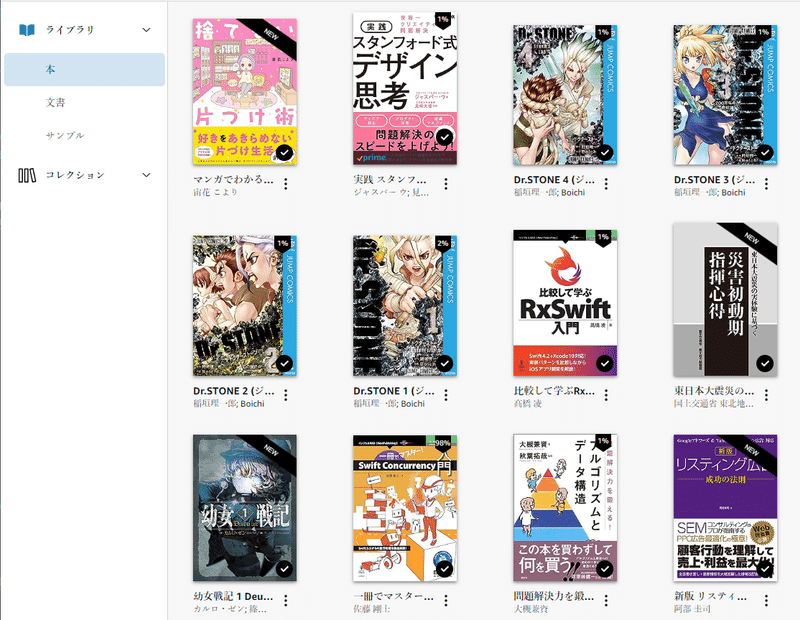This screenshot has height=620, width=800.
Task: Click downloaded checkmark on デザイン思考 cover
Action: click(444, 137)
